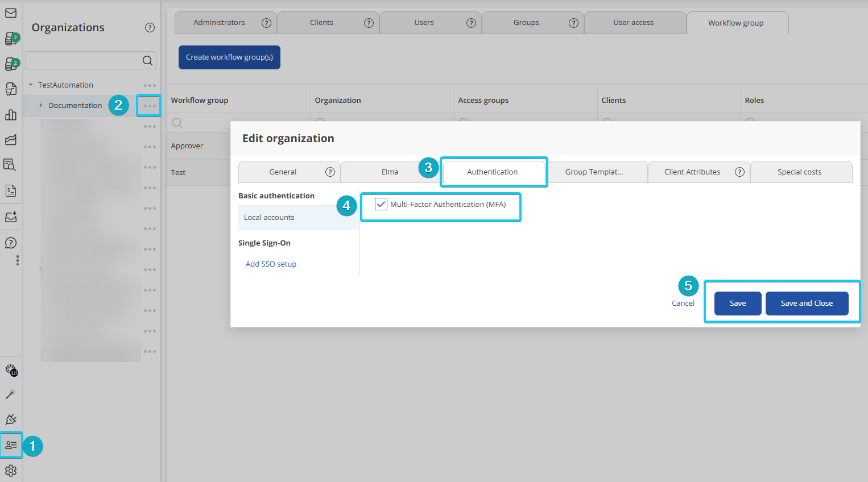Open the settings gear icon in sidebar
Viewport: 868px width, 482px height.
pos(11,471)
